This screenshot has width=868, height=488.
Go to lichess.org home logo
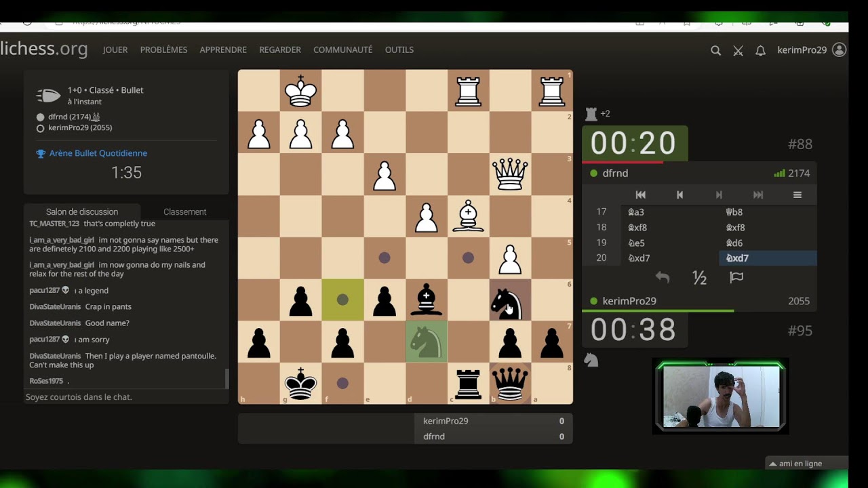pyautogui.click(x=44, y=49)
